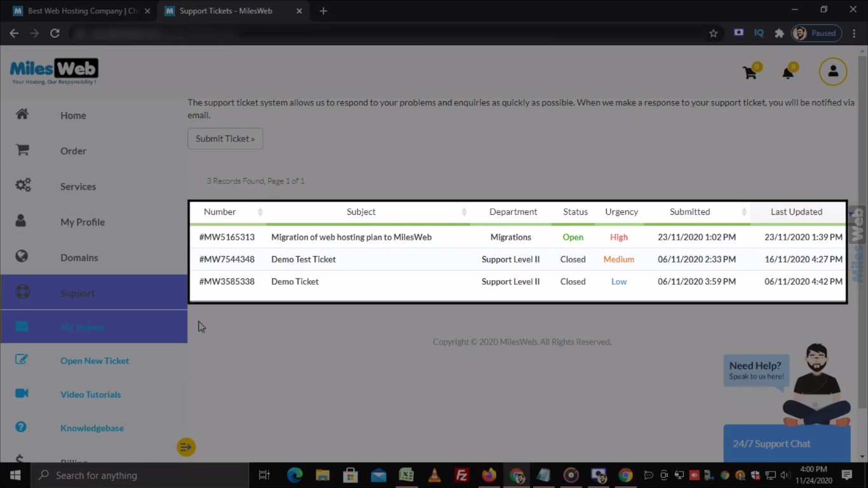Click the Status column header
Screen dimensions: 868x488
pyautogui.click(x=575, y=212)
